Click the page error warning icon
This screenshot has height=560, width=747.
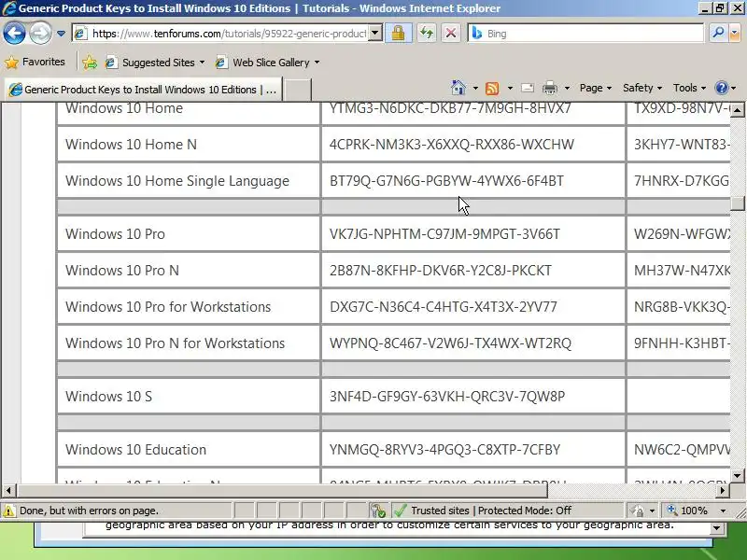pos(9,511)
